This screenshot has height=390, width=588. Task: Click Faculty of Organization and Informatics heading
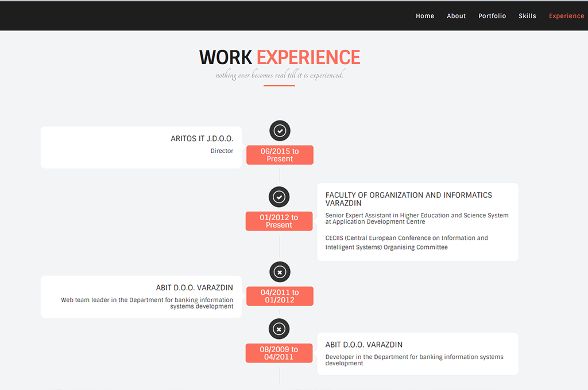point(408,199)
